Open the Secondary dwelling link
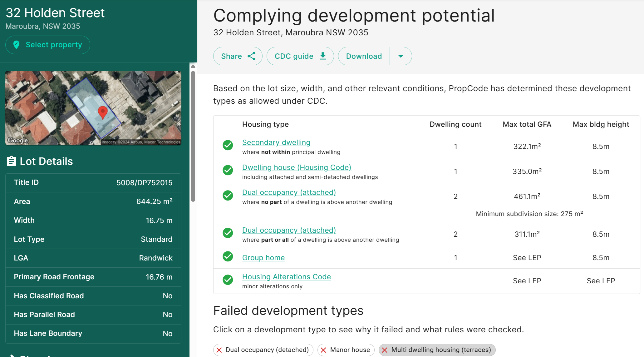 (x=276, y=142)
